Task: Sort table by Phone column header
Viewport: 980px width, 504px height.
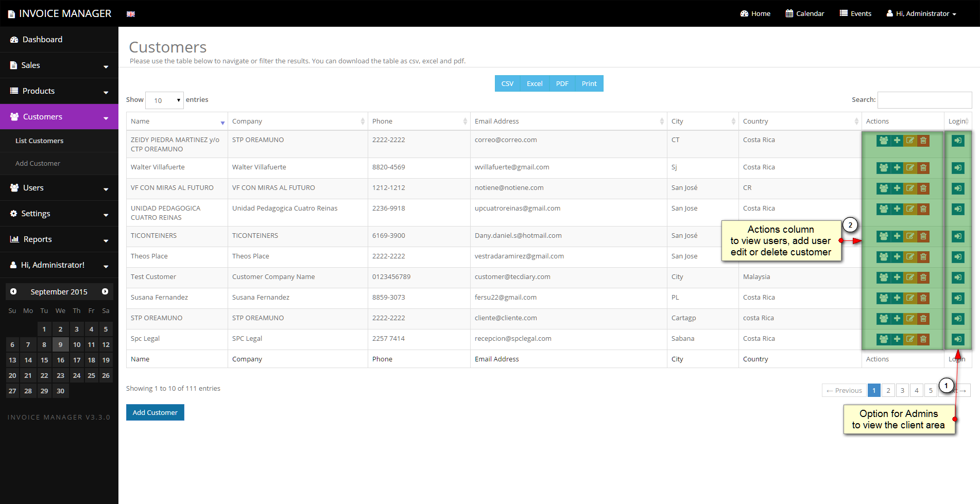Action: 419,121
